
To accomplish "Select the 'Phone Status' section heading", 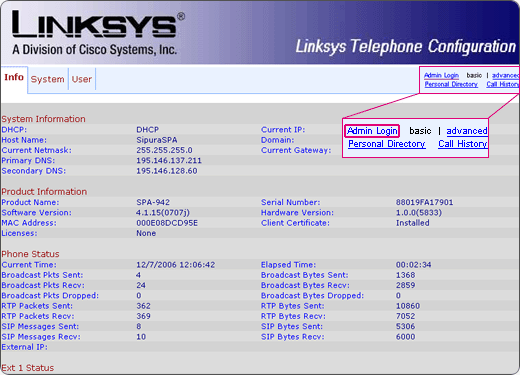I will tap(30, 254).
